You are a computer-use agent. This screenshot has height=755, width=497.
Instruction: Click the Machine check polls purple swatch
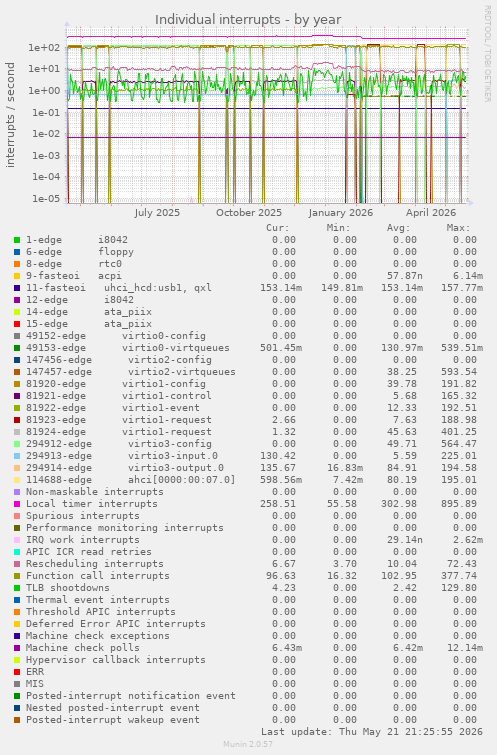[17, 648]
